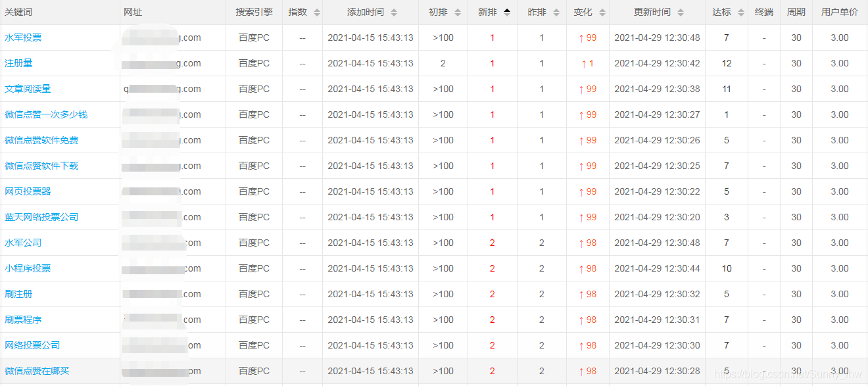Click 变化 value ↑1 in 注册量 row
The image size is (868, 386).
[587, 64]
